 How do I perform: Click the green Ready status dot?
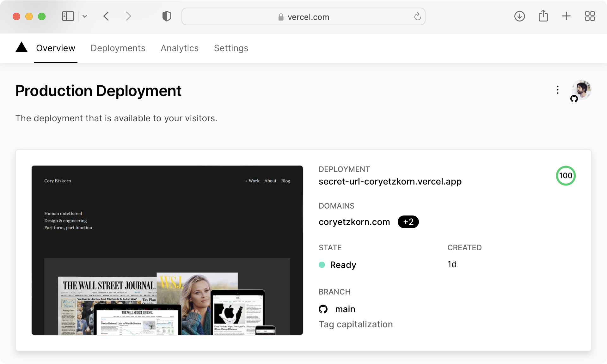click(x=322, y=265)
